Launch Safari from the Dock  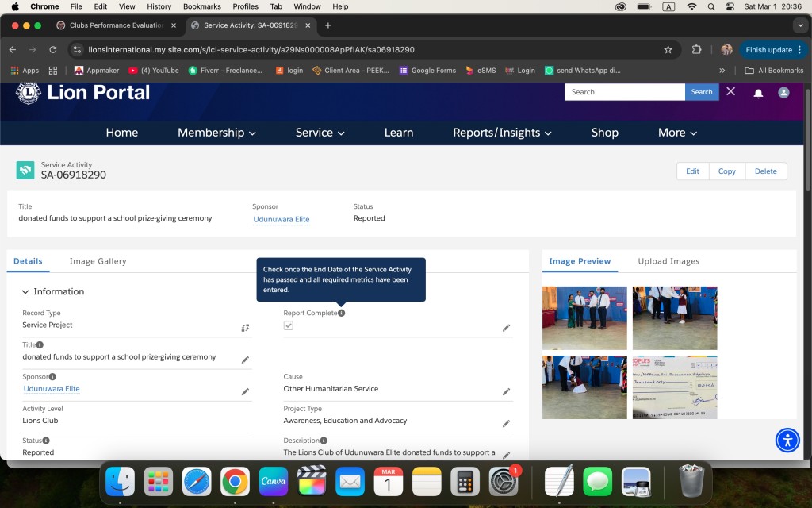click(x=197, y=481)
